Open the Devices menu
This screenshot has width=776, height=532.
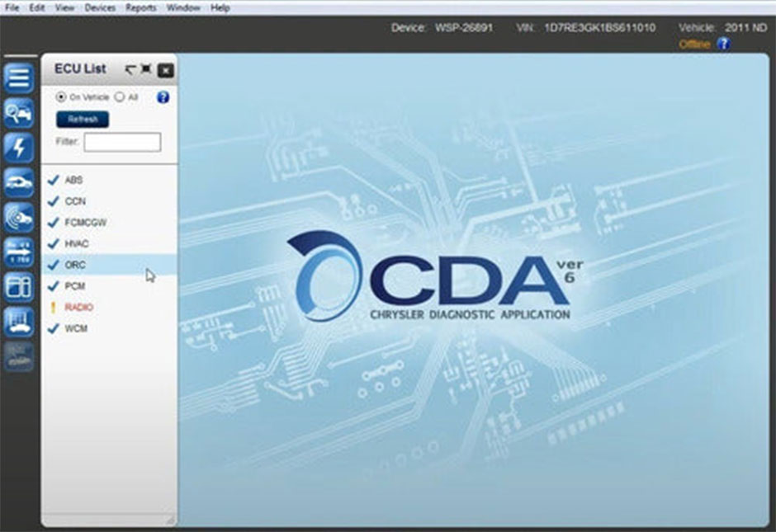pyautogui.click(x=100, y=8)
